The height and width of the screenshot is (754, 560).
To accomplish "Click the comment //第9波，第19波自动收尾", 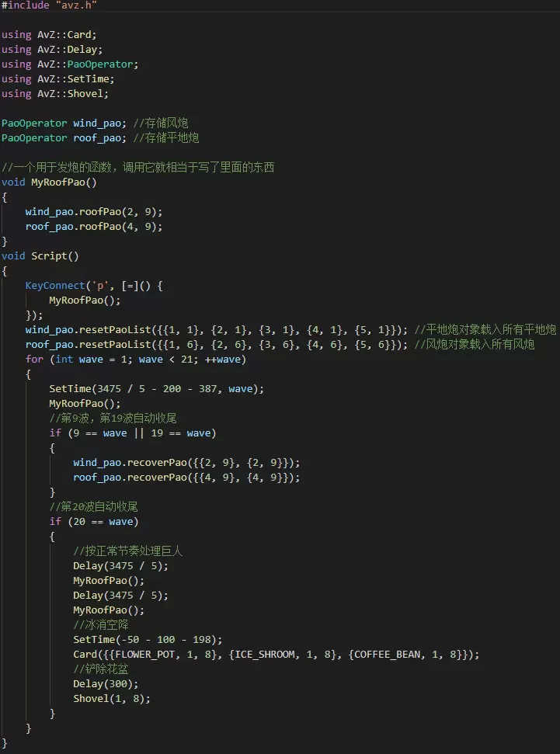I will pos(113,418).
